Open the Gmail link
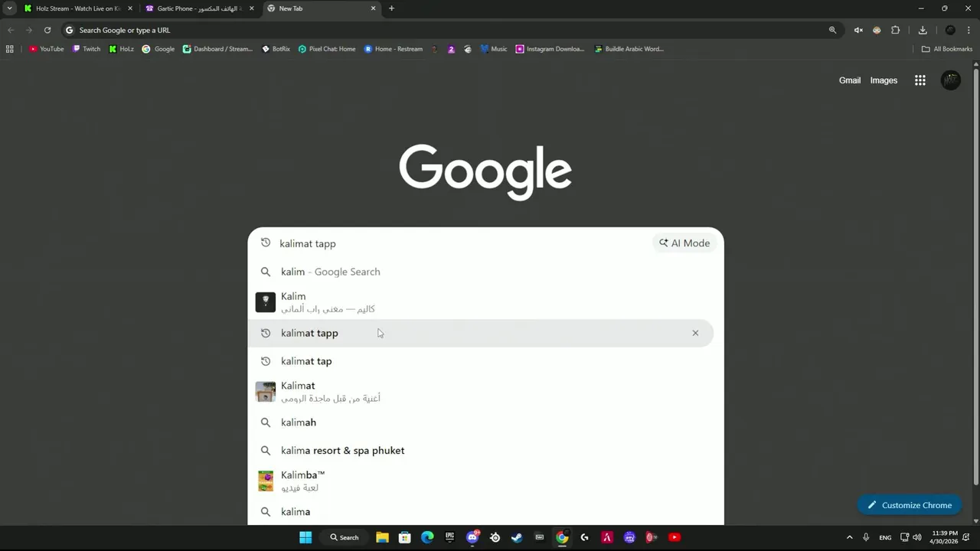Viewport: 980px width, 551px height. click(850, 80)
